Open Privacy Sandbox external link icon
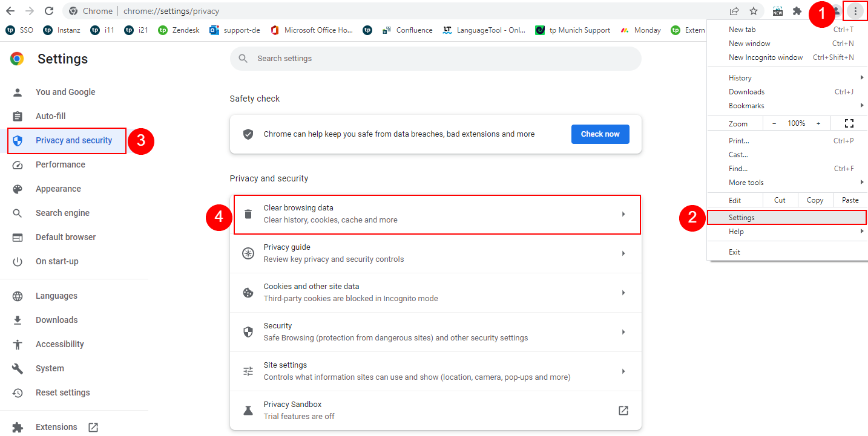 [623, 411]
